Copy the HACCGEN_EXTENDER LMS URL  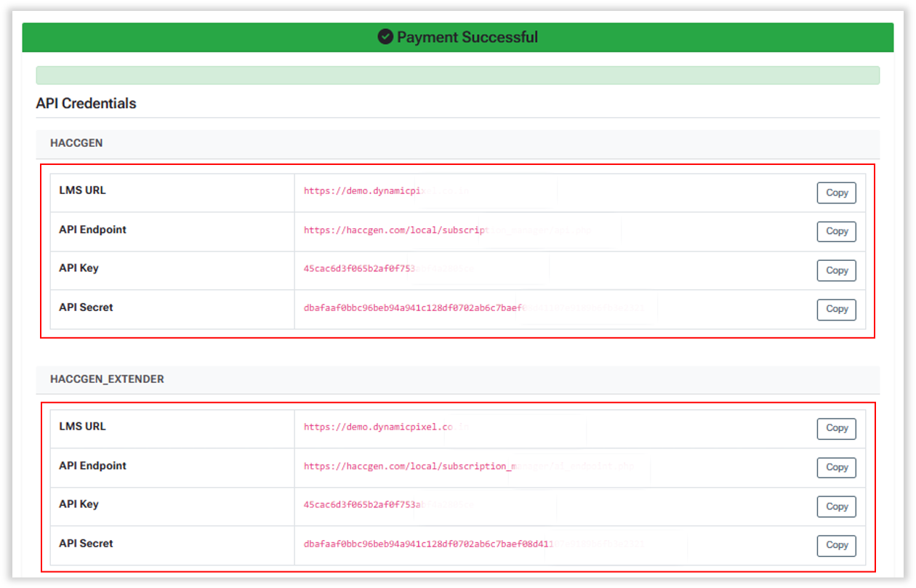[x=837, y=429]
